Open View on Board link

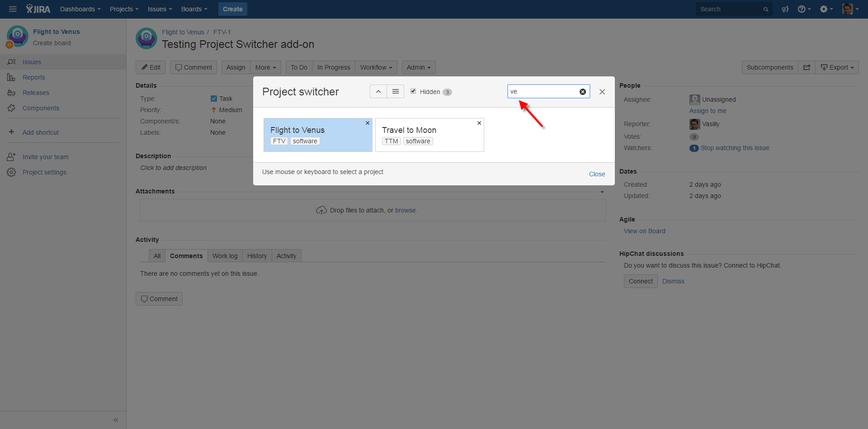(645, 231)
